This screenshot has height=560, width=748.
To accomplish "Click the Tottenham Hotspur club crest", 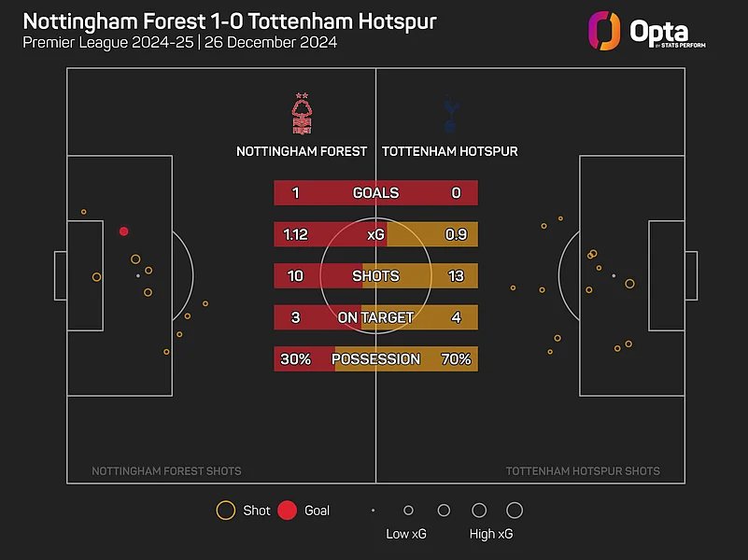I will (449, 114).
